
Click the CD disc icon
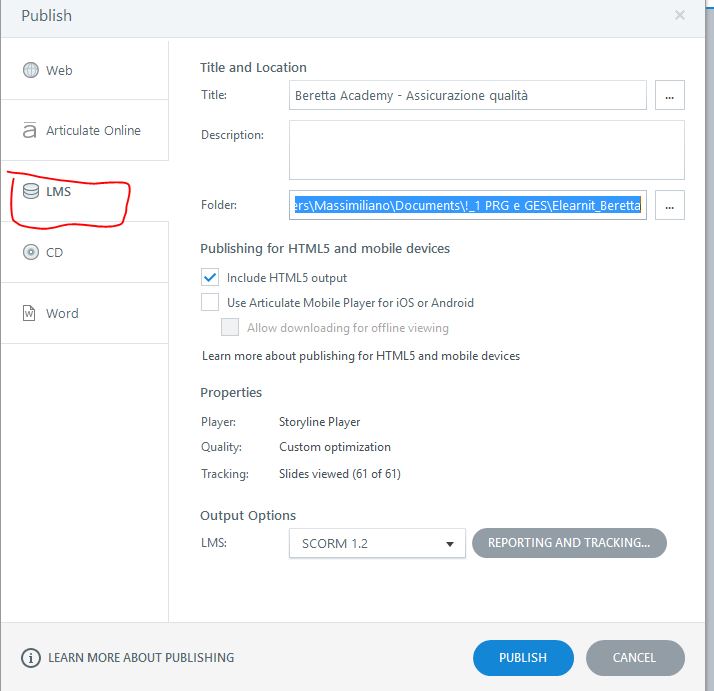click(30, 252)
